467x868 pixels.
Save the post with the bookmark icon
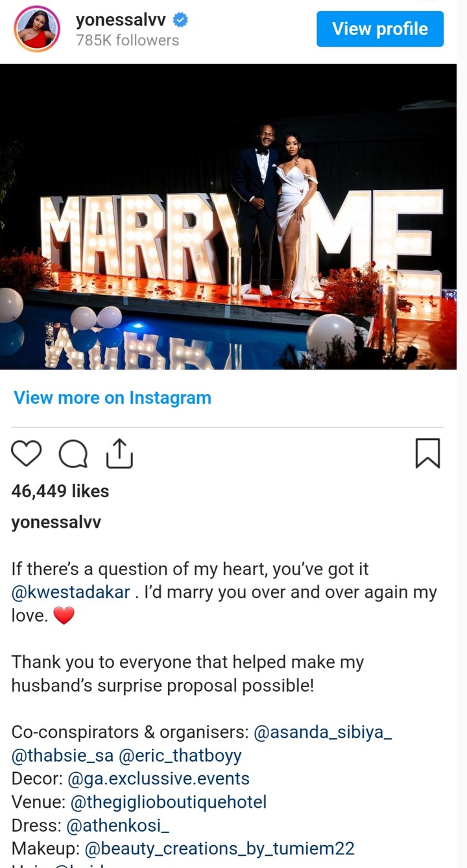point(427,453)
